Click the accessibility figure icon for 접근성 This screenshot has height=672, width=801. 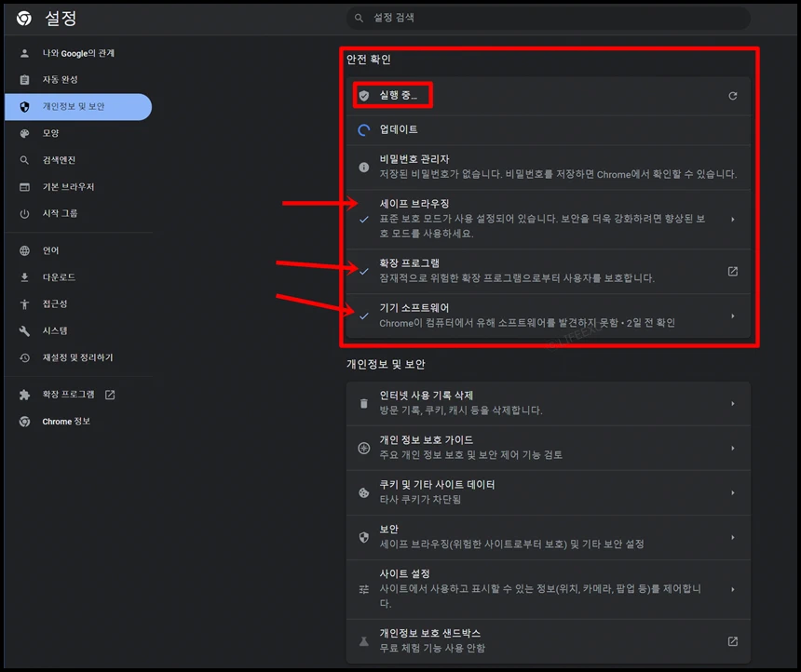click(x=24, y=304)
